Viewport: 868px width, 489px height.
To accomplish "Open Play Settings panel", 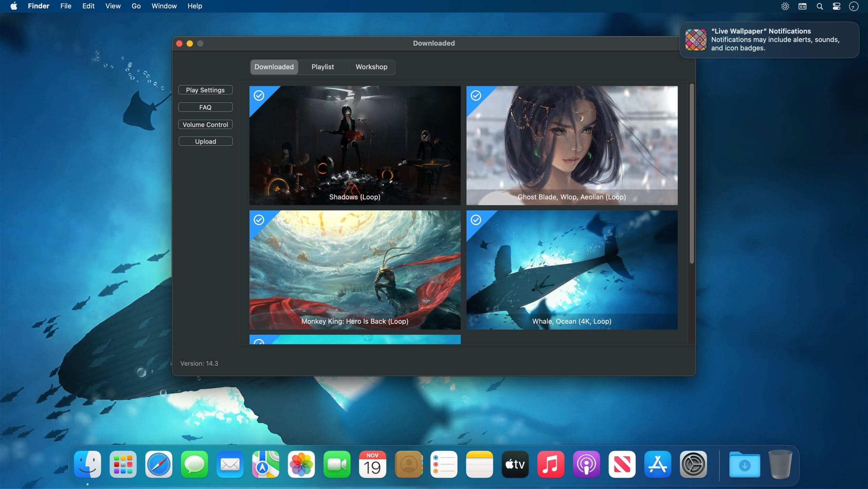I will (205, 90).
